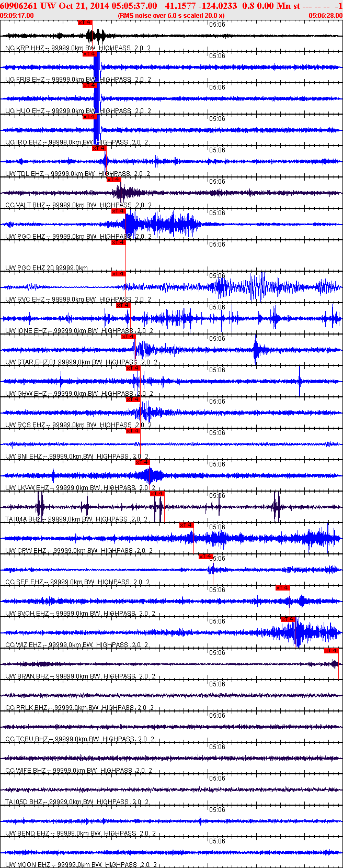Click the red pick flag on WIZ trace
Screen dimensions: 343x868
(288, 619)
